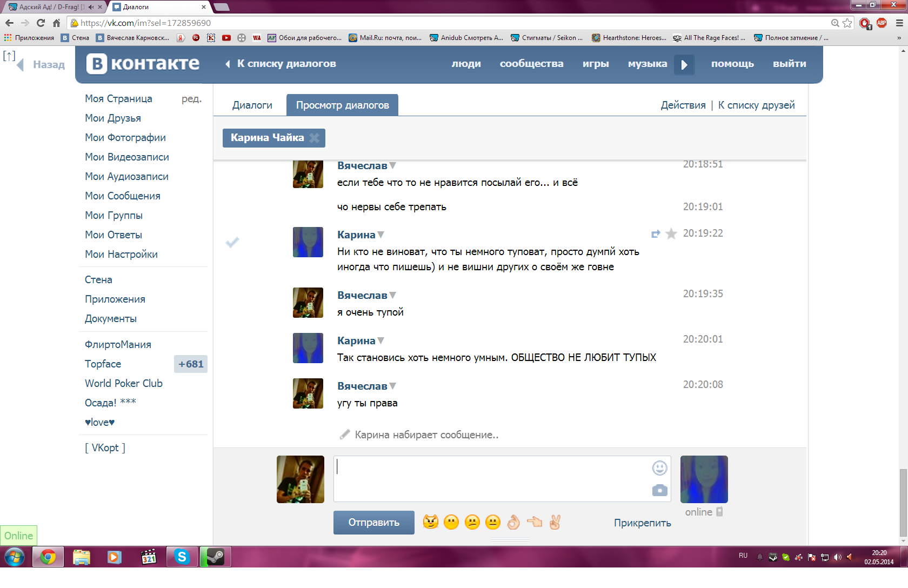Reply to Карина's 20:19:22 message via arrow icon
Image resolution: width=908 pixels, height=588 pixels.
(656, 234)
